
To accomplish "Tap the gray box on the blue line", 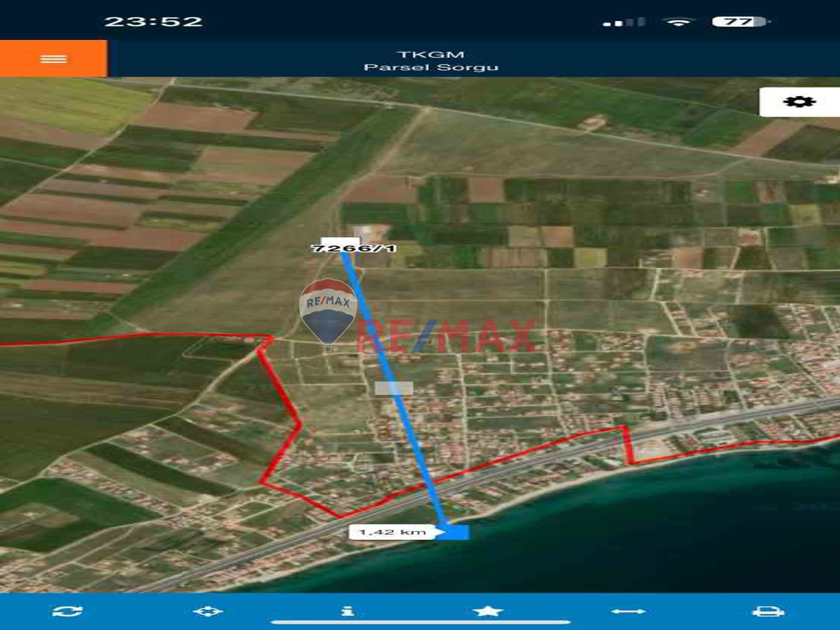I will 393,388.
